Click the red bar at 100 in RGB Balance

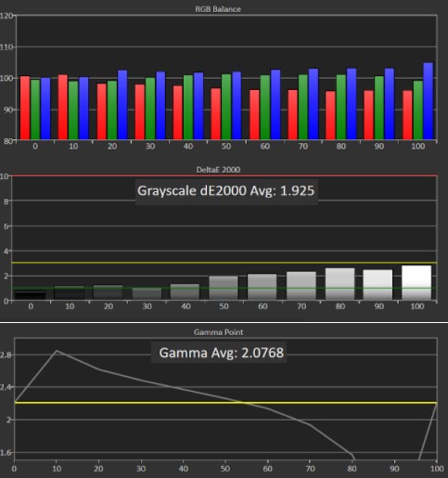pos(407,115)
